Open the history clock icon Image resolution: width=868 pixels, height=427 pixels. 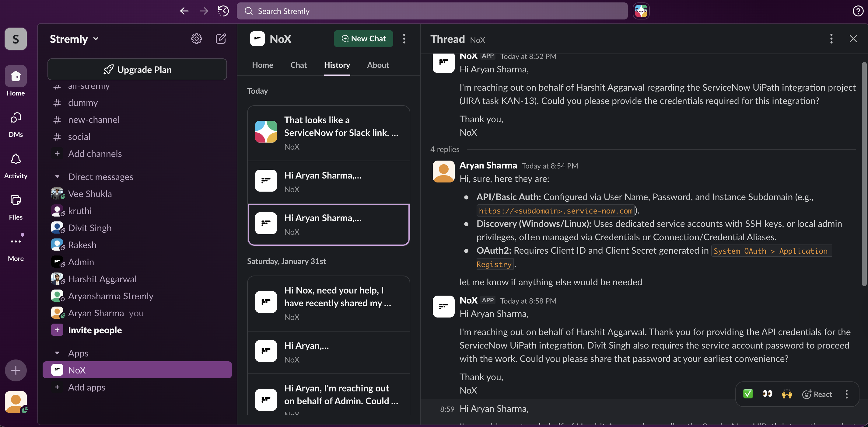pos(223,11)
